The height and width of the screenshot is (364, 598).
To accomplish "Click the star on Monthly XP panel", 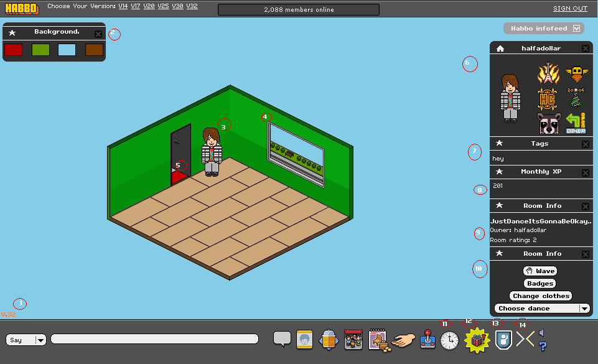I will click(x=499, y=172).
